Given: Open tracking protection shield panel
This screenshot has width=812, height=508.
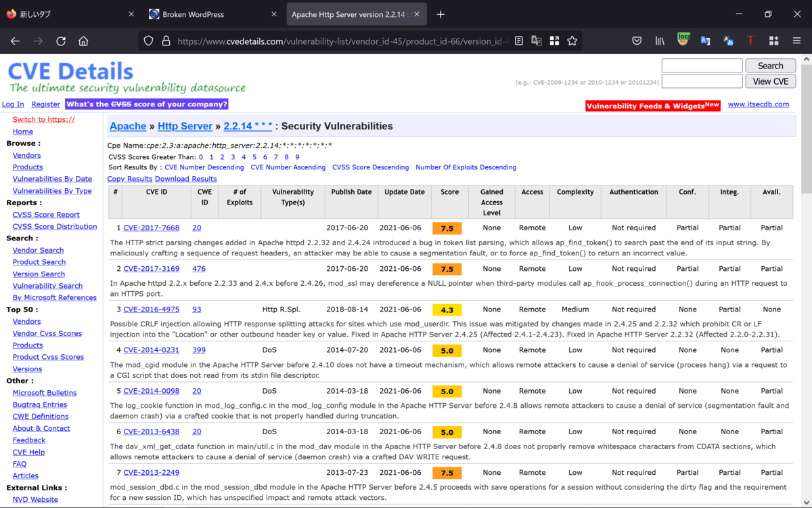Looking at the screenshot, I should click(149, 41).
